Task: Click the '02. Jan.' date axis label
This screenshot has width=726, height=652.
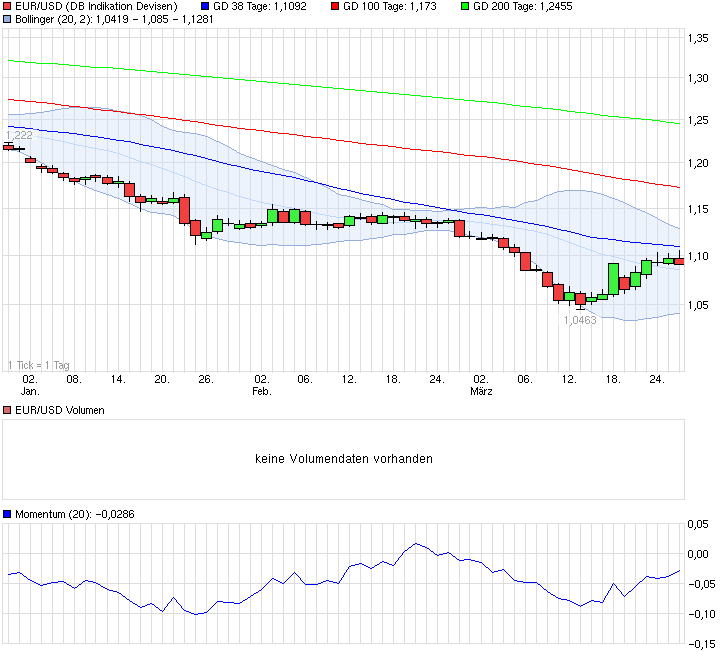Action: point(30,385)
